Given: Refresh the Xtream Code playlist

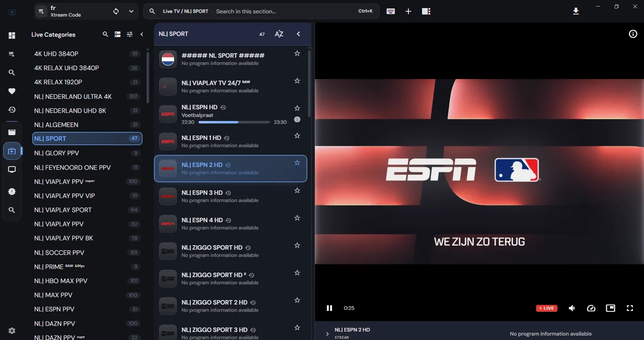Looking at the screenshot, I should point(116,11).
